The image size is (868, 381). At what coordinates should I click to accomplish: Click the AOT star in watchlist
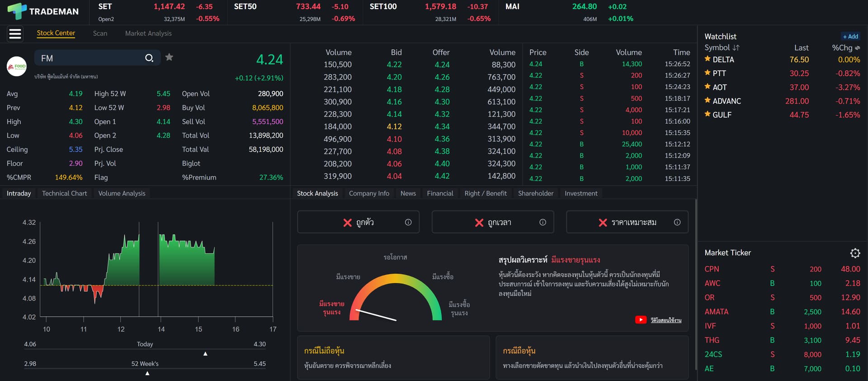pyautogui.click(x=708, y=86)
